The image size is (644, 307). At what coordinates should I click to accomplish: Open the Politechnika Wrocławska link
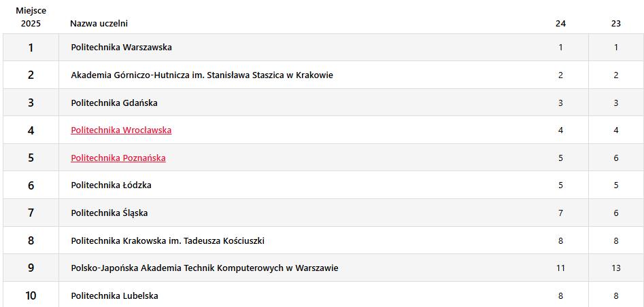point(121,130)
